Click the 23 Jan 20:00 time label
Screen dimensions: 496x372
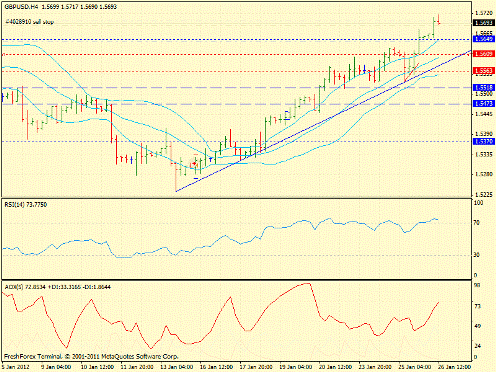375,367
